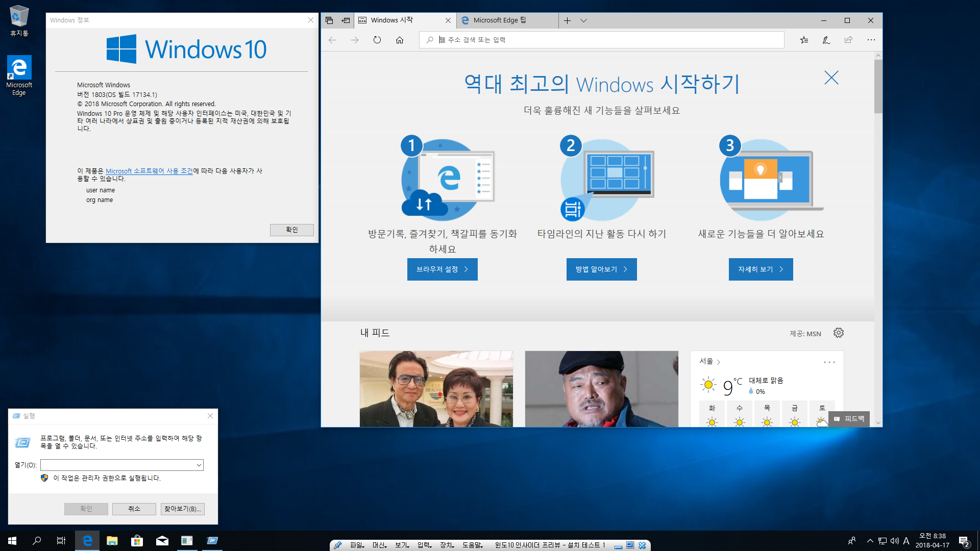Click 확인 in Windows 정보 dialog
Image resolution: width=980 pixels, height=551 pixels.
click(292, 230)
